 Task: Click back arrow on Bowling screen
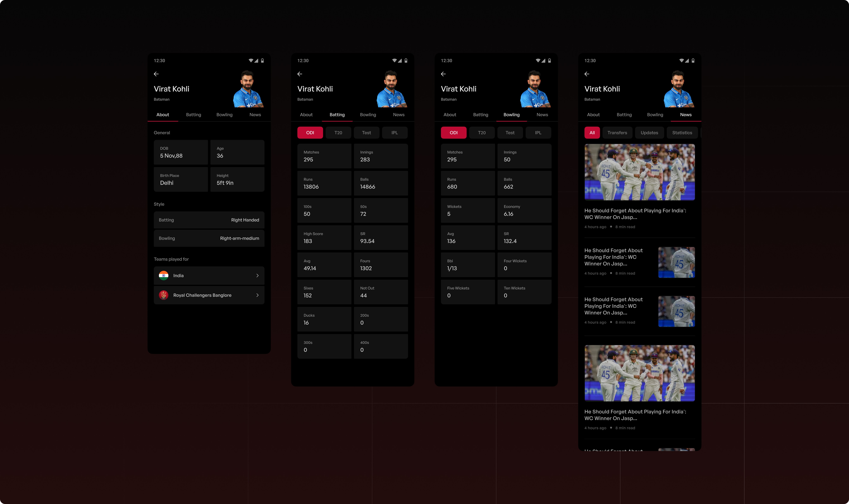pos(443,74)
